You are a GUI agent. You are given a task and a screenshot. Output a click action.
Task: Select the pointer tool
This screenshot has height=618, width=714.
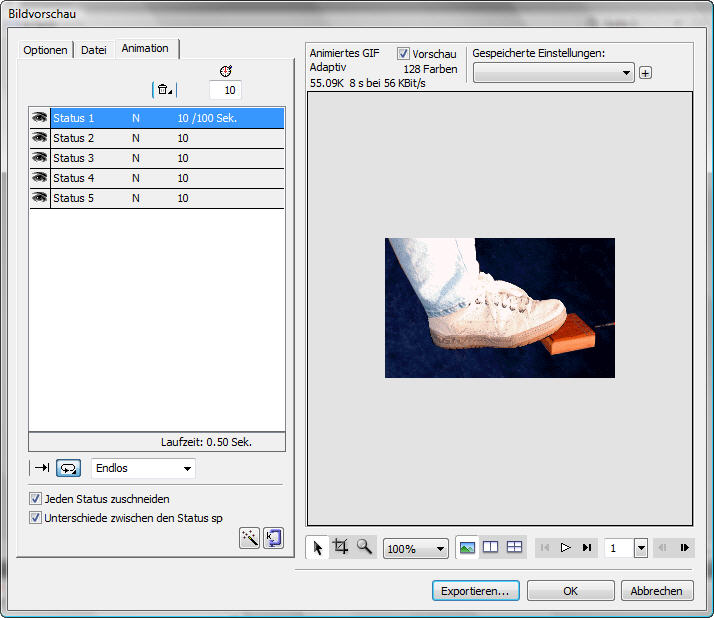(x=317, y=547)
